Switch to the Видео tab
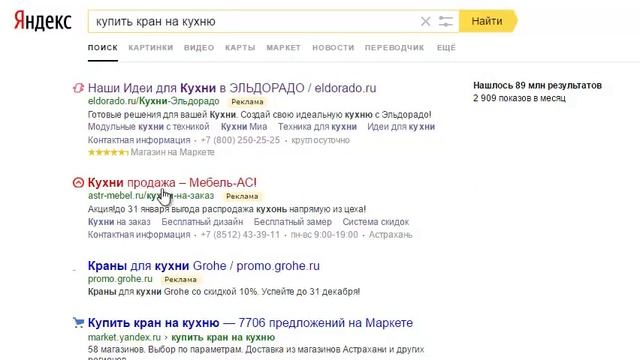This screenshot has width=640, height=360. (199, 48)
